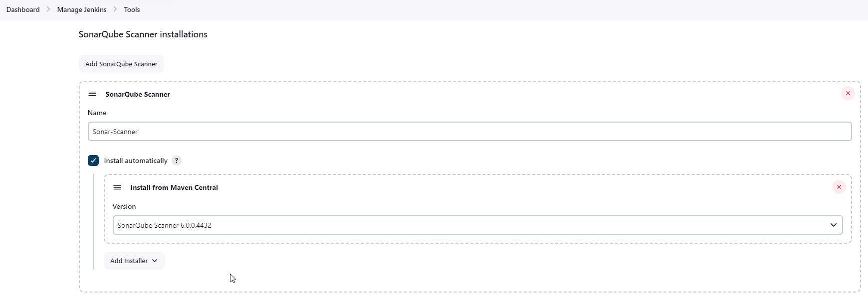Click the breadcrumb chevron after Manage Jenkins

pyautogui.click(x=115, y=9)
